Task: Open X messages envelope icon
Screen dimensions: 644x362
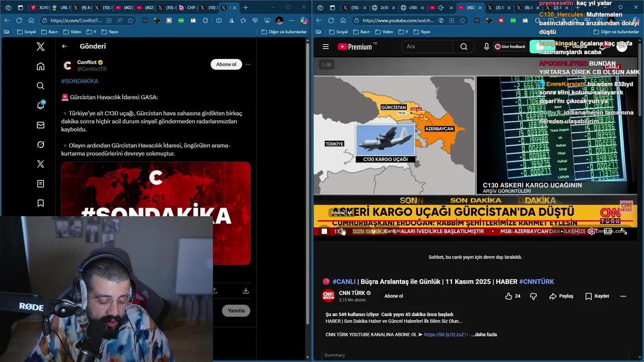Action: [41, 125]
